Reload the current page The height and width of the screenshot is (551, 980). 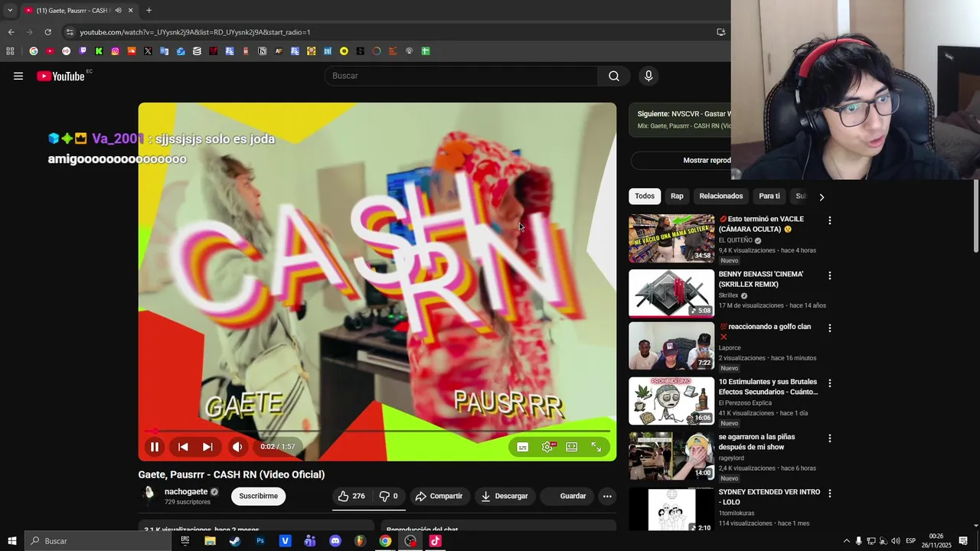[x=47, y=32]
